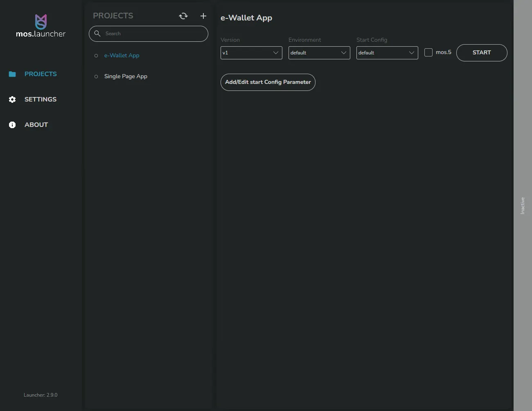This screenshot has height=411, width=532.
Task: Click the mos.launcher logo
Action: [x=41, y=26]
